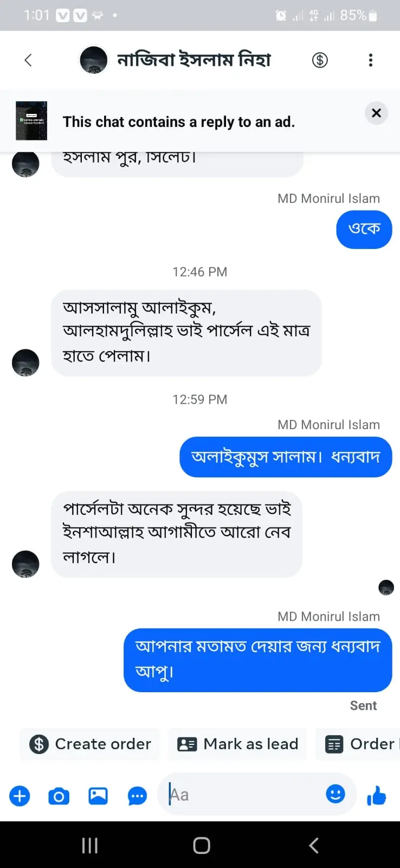Open contact profile from header avatar
Viewport: 400px width, 868px height.
pos(93,60)
